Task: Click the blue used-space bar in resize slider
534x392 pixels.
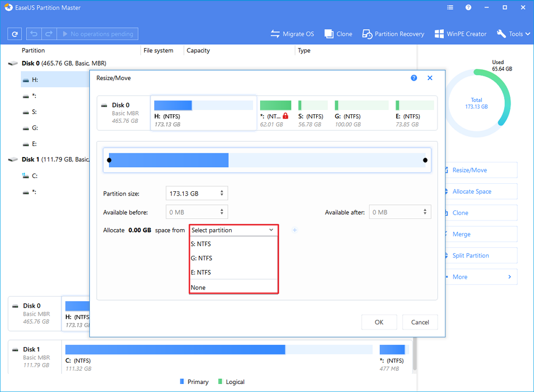Action: pos(169,160)
